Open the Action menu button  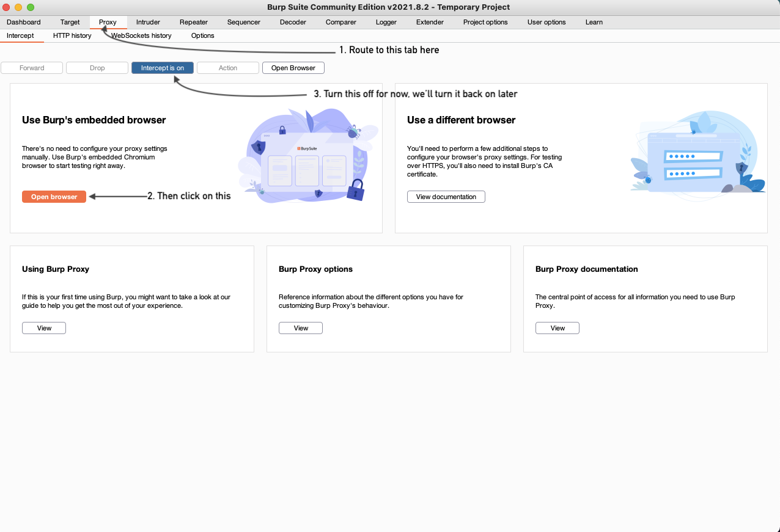[228, 68]
